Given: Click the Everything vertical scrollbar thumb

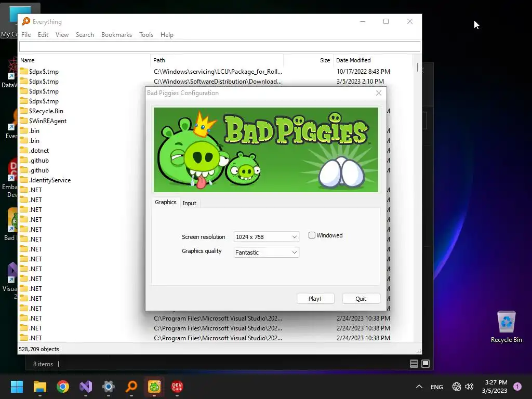Looking at the screenshot, I should [x=417, y=67].
